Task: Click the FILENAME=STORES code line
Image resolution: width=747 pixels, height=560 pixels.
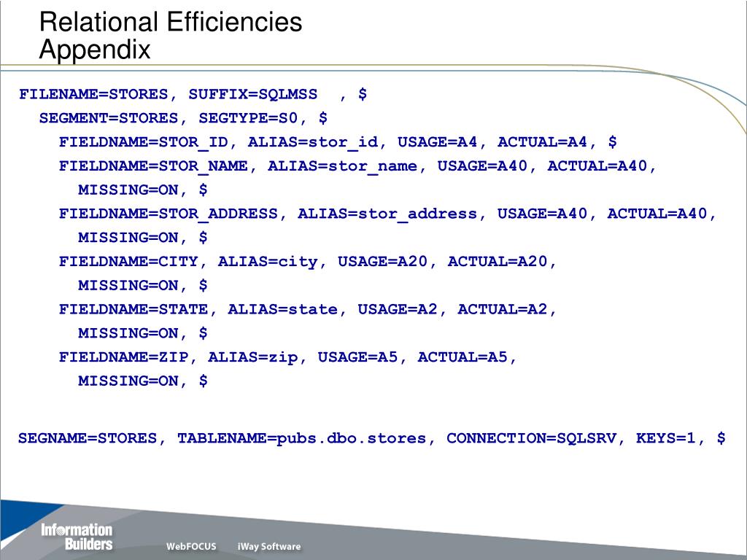Action: pyautogui.click(x=193, y=94)
